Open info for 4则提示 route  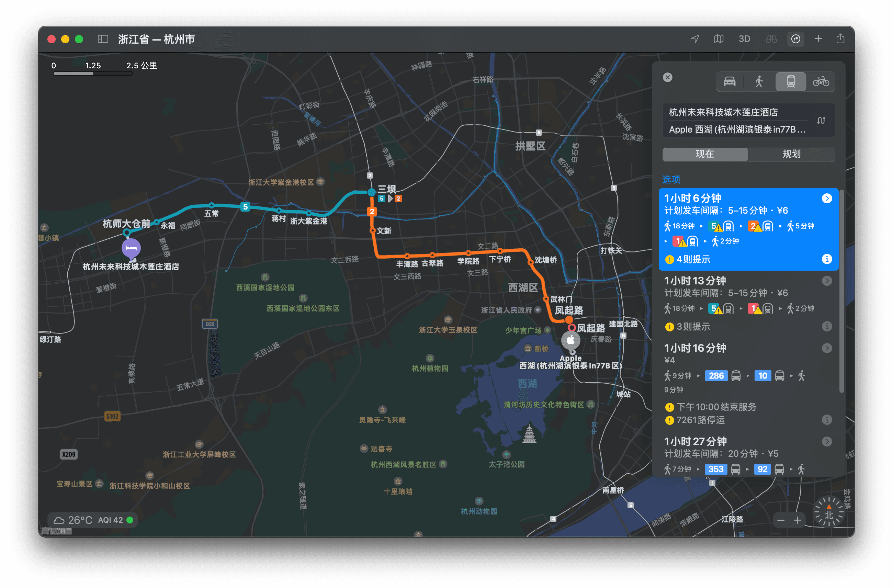827,259
